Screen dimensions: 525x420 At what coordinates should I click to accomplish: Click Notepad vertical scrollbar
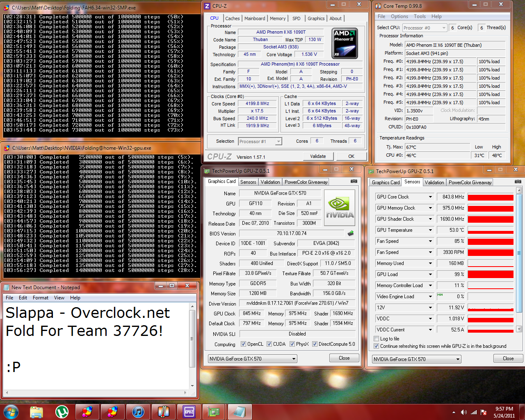pyautogui.click(x=192, y=346)
